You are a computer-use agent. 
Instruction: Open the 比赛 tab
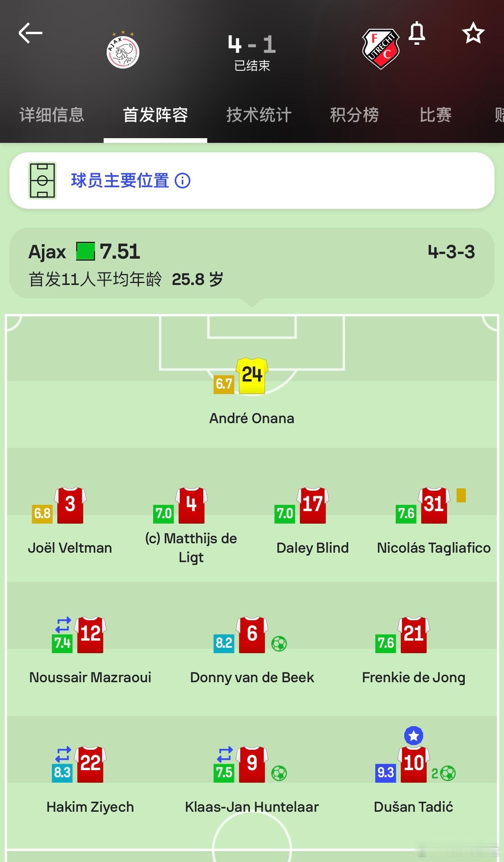pyautogui.click(x=435, y=115)
